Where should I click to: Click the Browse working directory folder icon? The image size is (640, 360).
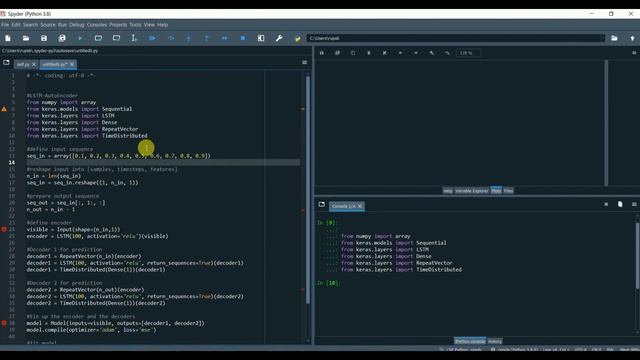coord(614,38)
